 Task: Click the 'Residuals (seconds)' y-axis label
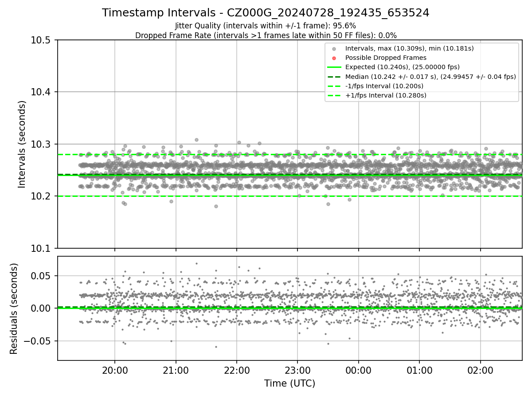point(14,309)
